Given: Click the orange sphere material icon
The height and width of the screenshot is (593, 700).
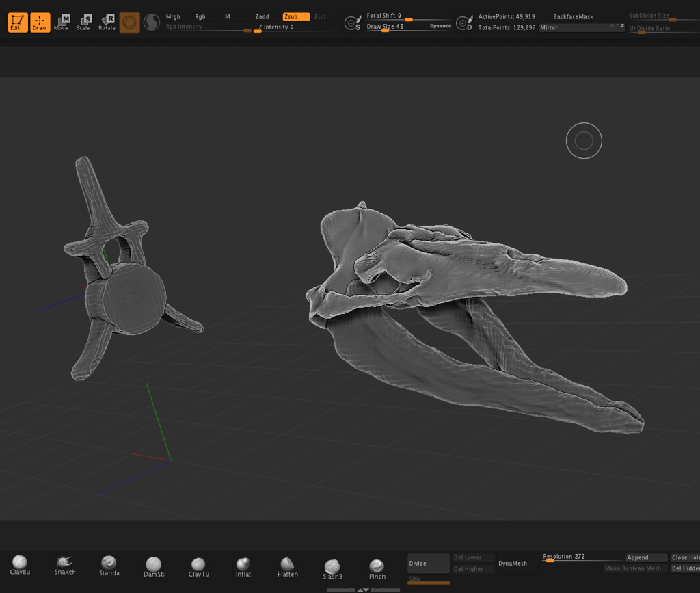Looking at the screenshot, I should pyautogui.click(x=129, y=23).
